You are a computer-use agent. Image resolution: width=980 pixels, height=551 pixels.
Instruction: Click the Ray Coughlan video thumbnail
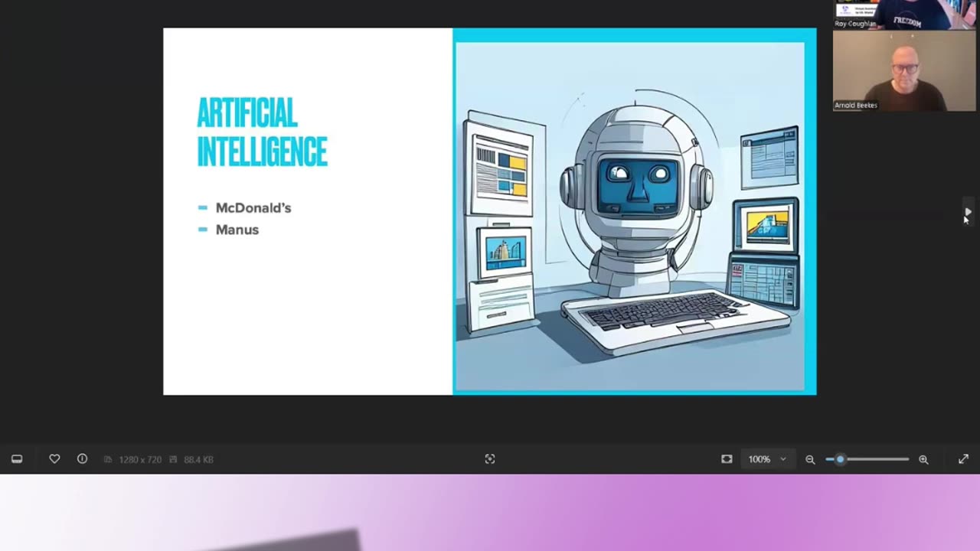904,14
